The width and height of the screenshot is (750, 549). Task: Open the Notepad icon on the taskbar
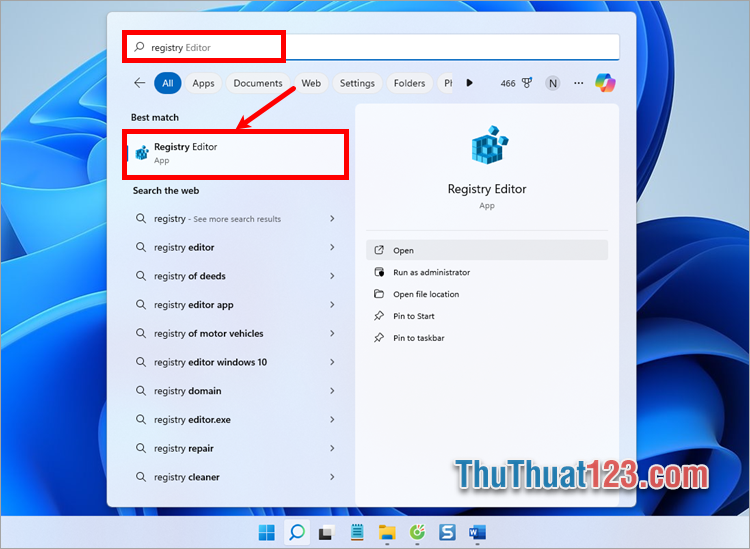coord(357,532)
